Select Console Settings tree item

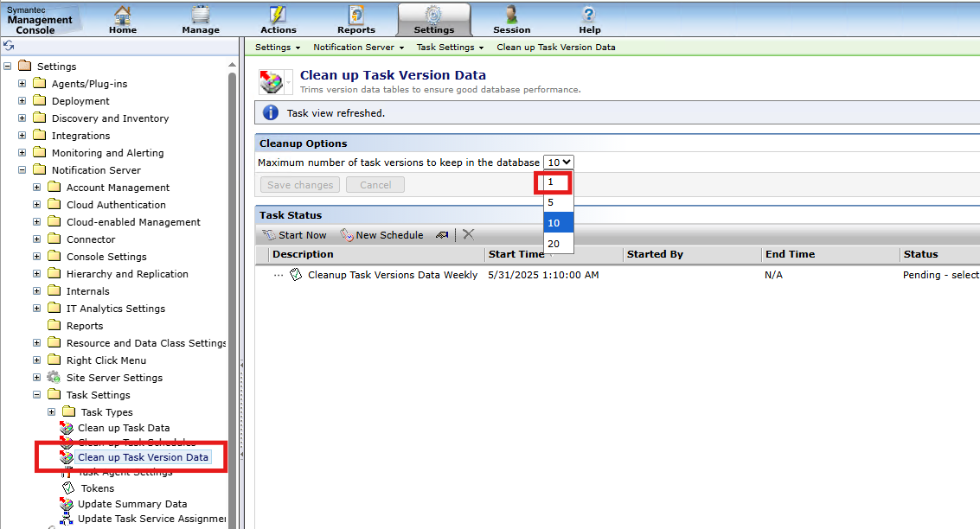tap(106, 257)
